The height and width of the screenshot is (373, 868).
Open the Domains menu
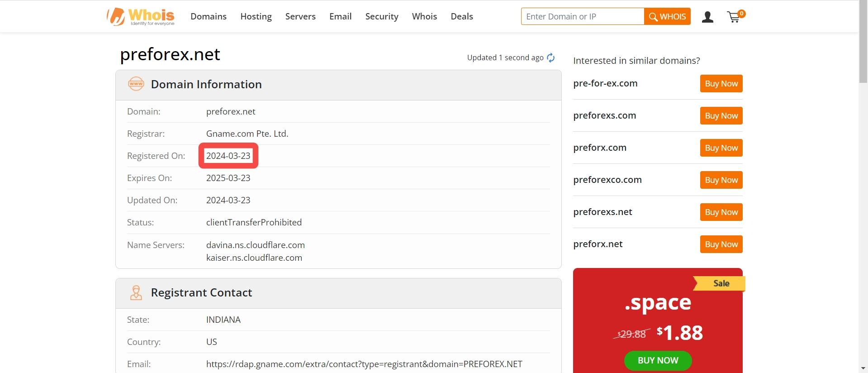point(209,16)
